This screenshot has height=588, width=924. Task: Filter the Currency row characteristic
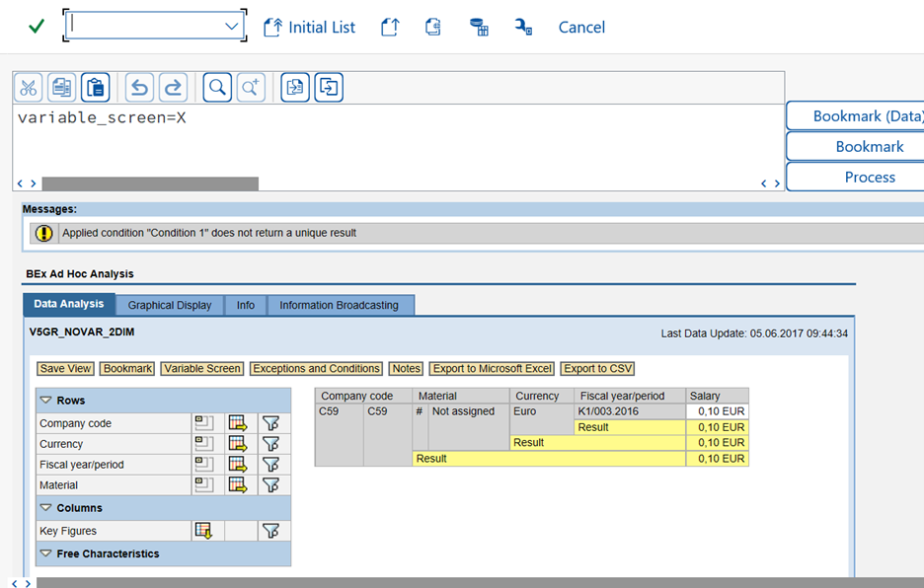[270, 444]
